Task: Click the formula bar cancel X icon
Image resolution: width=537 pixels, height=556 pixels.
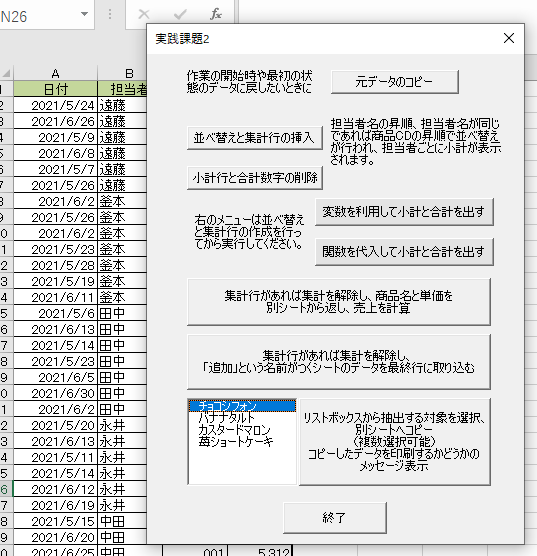Action: 144,14
